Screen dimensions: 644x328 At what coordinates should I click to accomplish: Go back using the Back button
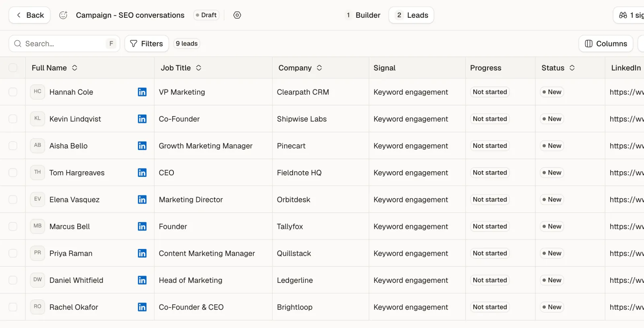pos(29,15)
